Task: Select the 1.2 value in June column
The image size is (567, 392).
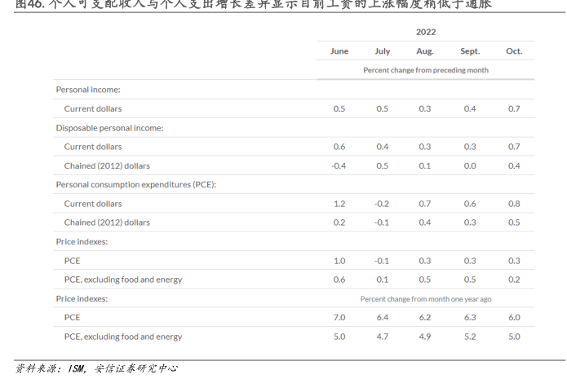Action: [x=339, y=204]
